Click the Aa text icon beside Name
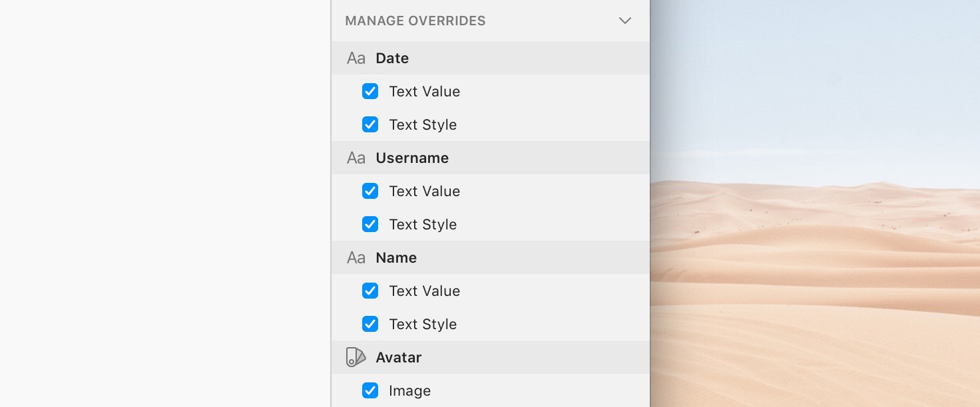This screenshot has width=980, height=407. pyautogui.click(x=356, y=258)
